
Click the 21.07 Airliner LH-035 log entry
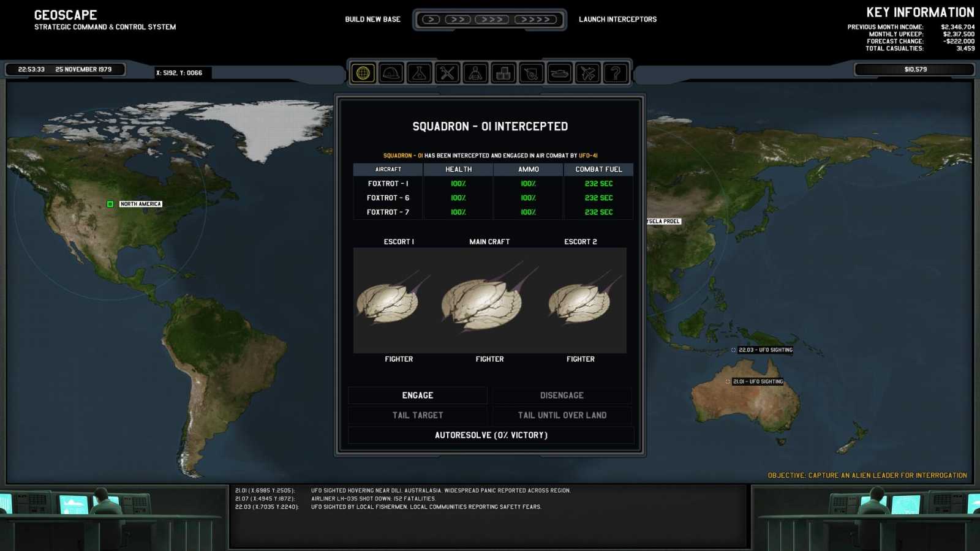(335, 499)
